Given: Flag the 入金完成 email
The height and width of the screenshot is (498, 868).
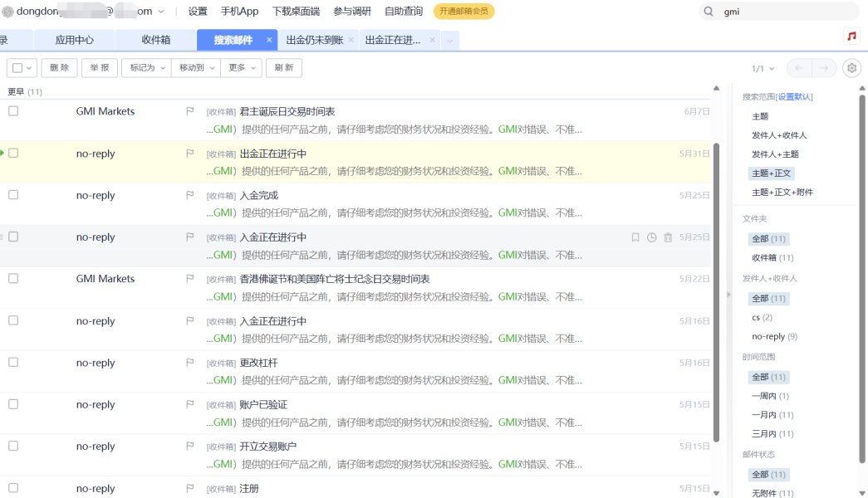Looking at the screenshot, I should pos(190,195).
